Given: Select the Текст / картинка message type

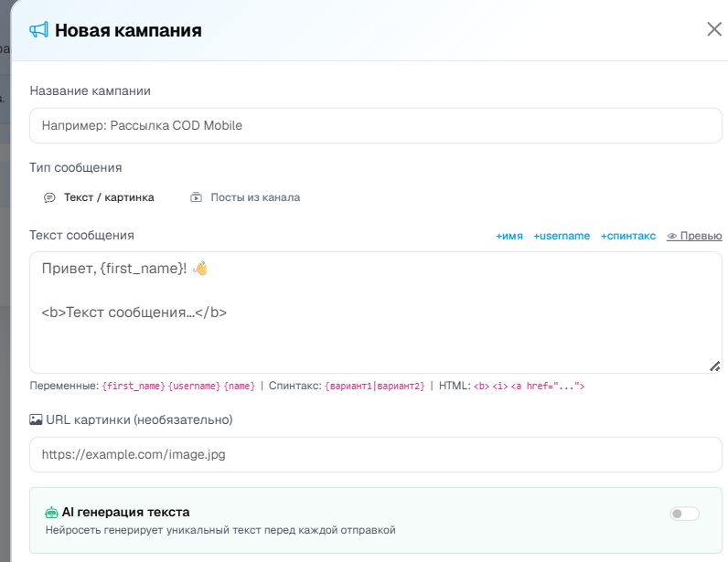Looking at the screenshot, I should 99,197.
